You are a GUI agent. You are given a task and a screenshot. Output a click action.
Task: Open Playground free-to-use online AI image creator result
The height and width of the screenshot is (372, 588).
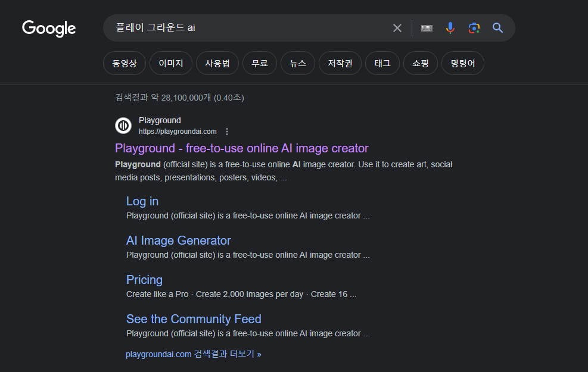[x=241, y=148]
